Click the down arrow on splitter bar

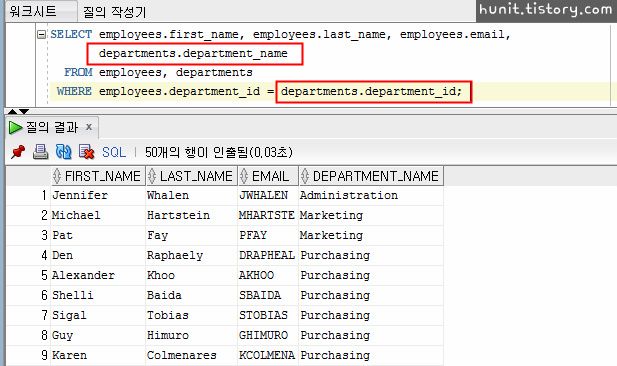[x=24, y=111]
